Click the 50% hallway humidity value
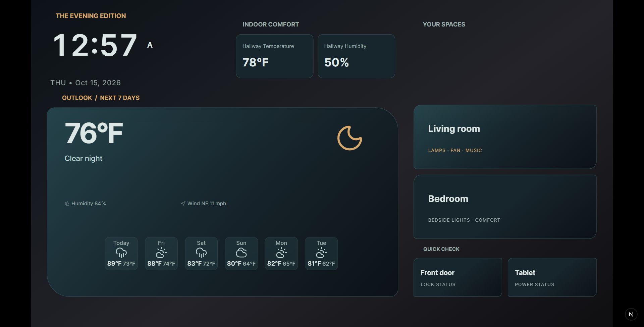Viewport: 644px width, 327px height. click(336, 62)
